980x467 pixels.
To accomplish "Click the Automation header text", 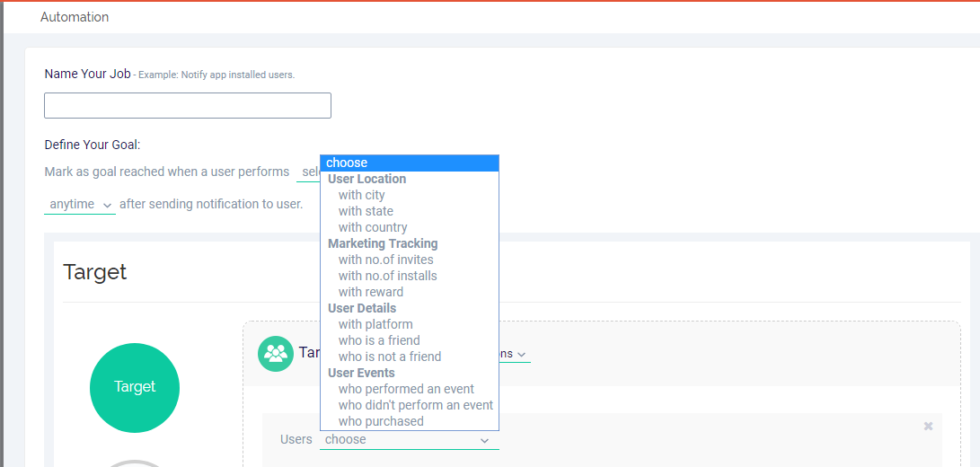I will click(75, 17).
